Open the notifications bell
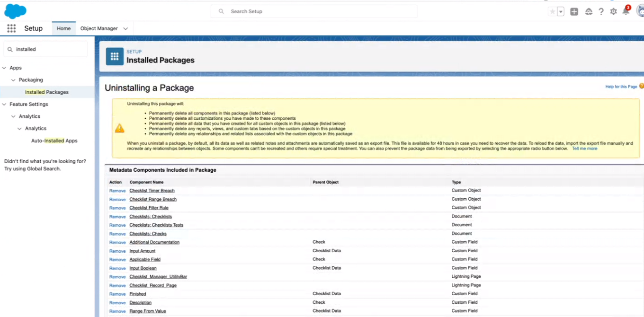644x317 pixels. click(x=626, y=12)
